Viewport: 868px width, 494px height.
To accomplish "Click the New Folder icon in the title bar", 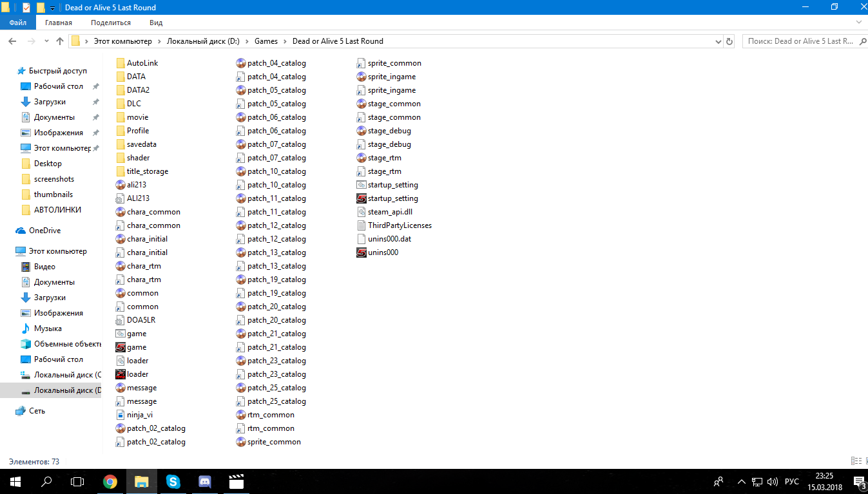I will [41, 8].
